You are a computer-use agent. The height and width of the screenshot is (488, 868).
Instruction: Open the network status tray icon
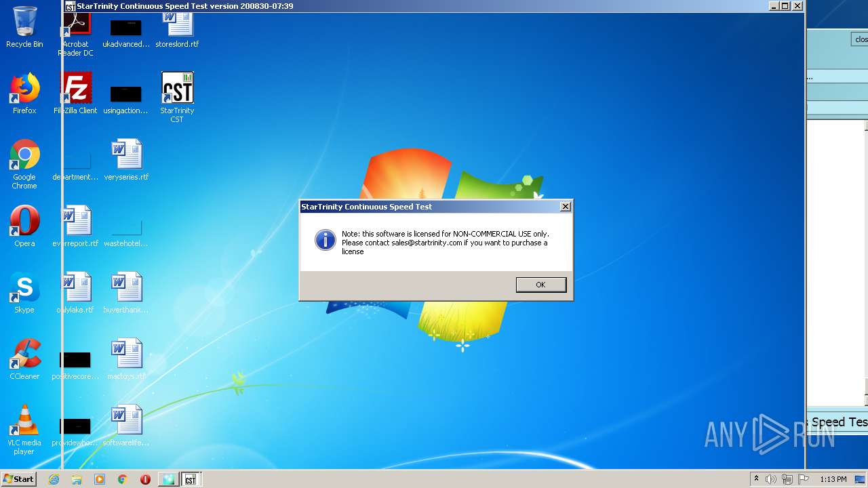point(787,479)
